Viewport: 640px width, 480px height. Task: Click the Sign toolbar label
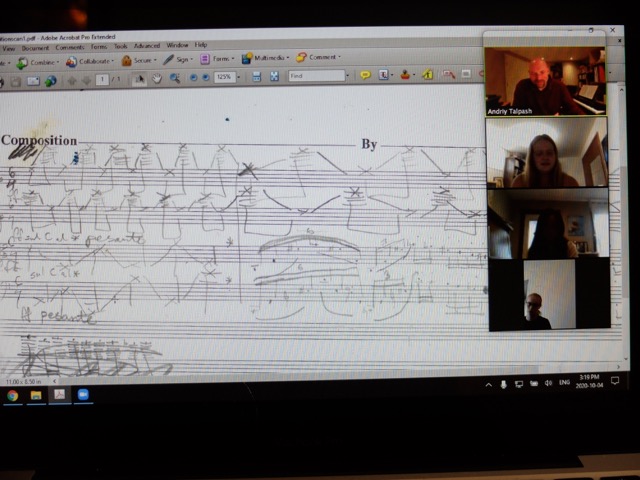tap(182, 60)
